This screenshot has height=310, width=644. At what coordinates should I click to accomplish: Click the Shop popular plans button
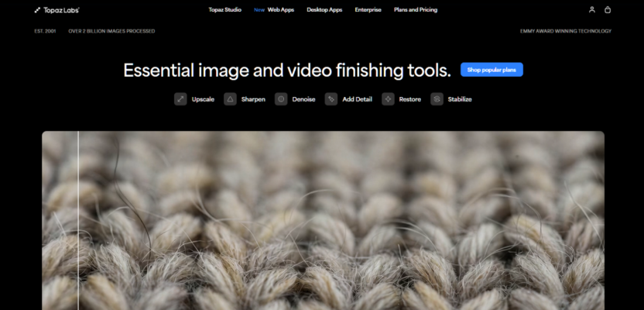492,70
